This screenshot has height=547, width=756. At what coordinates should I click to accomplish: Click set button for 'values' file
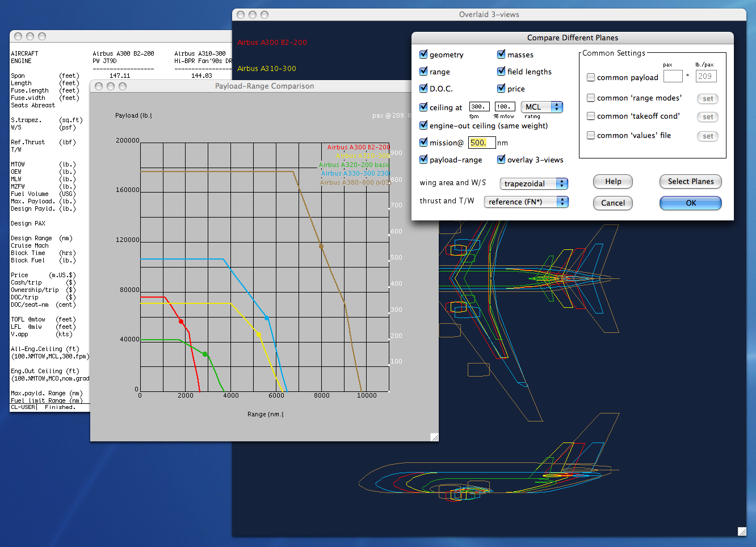click(708, 136)
